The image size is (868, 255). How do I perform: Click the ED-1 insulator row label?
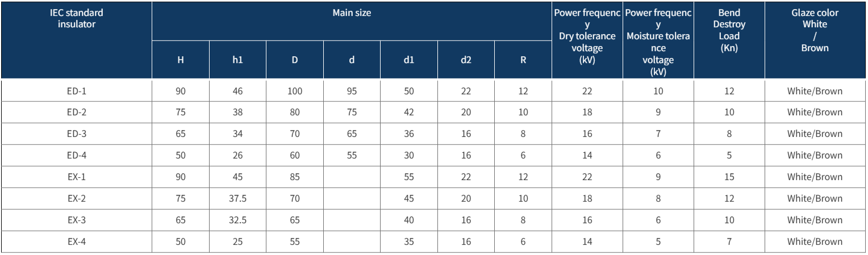tap(76, 91)
